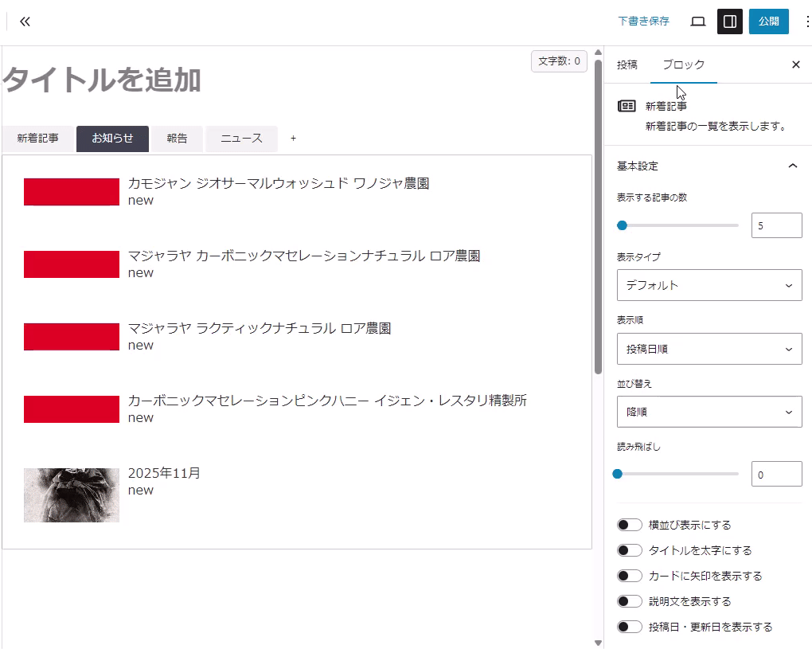This screenshot has height=649, width=812.
Task: Click the scroll-up arrow of editor
Action: click(598, 53)
